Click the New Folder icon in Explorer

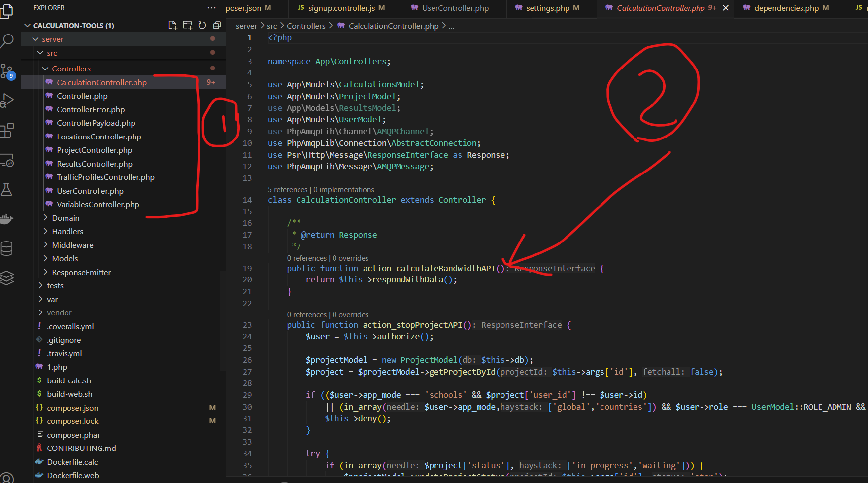point(187,25)
